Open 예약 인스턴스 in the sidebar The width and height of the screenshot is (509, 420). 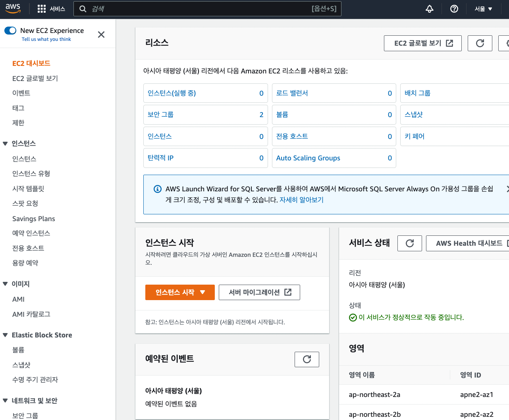(x=31, y=233)
